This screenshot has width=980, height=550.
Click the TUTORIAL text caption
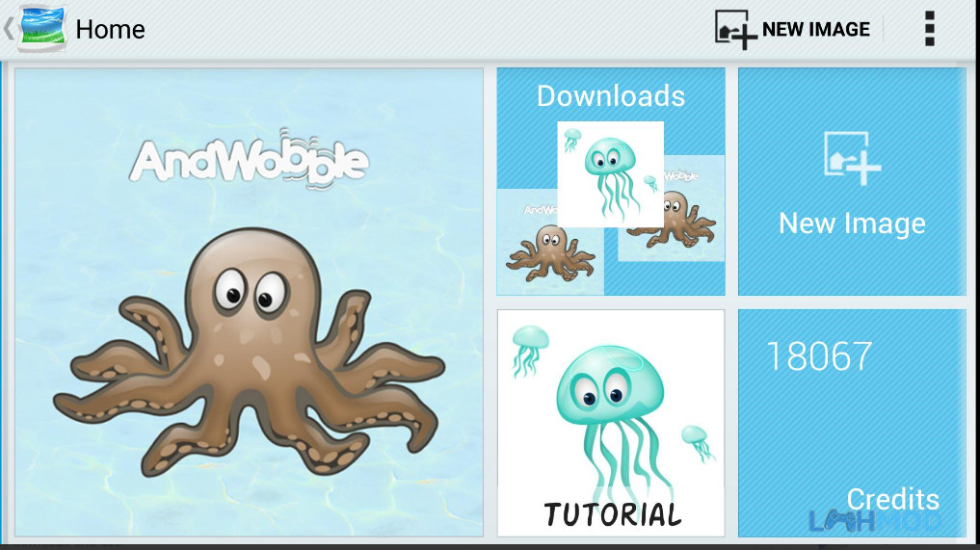coord(613,514)
